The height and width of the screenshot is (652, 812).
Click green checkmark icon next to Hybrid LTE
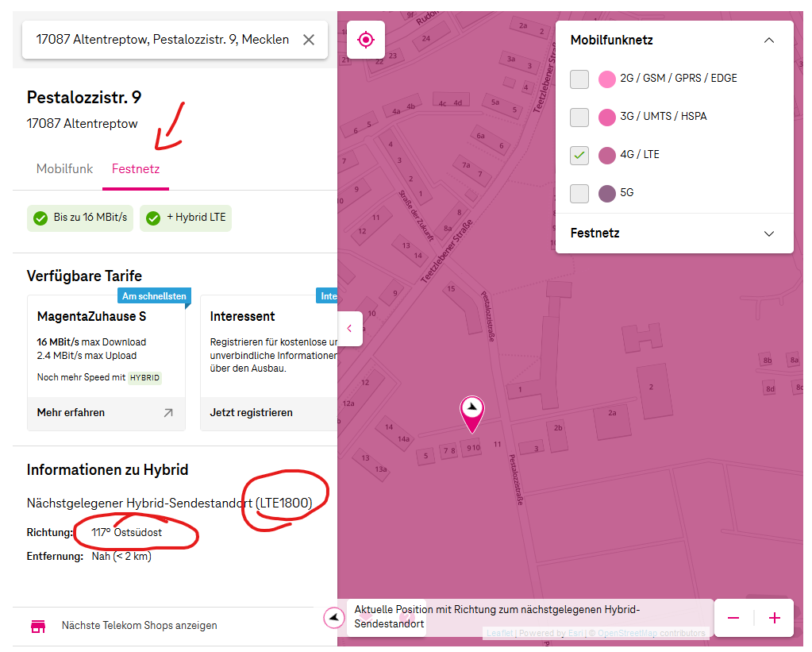(152, 218)
